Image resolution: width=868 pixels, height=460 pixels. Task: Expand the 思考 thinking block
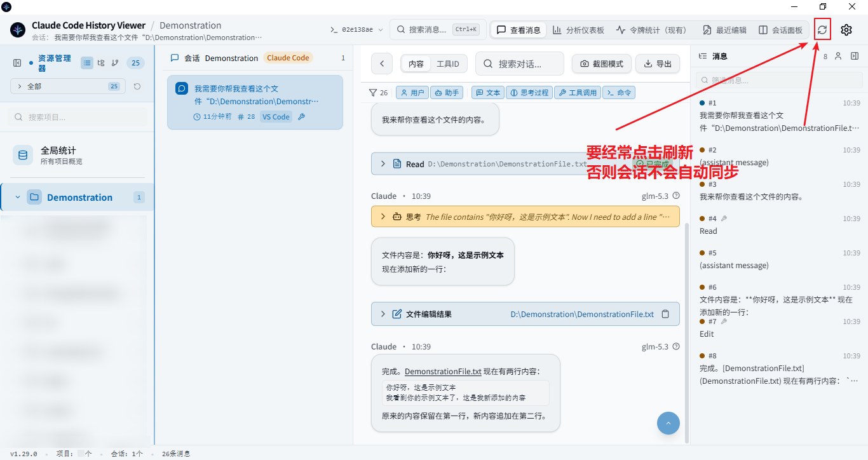(x=383, y=217)
